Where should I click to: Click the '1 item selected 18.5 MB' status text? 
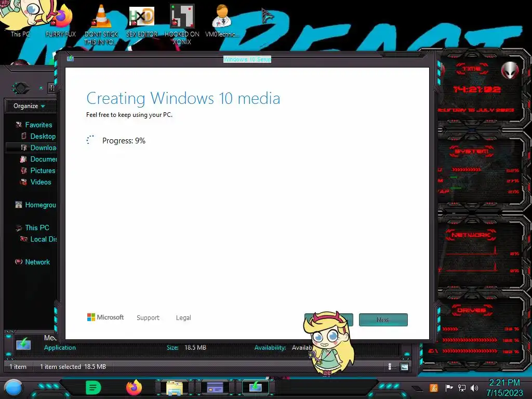coord(73,367)
